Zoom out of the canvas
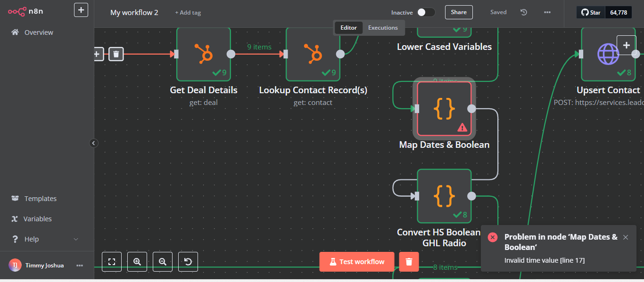 click(x=162, y=262)
